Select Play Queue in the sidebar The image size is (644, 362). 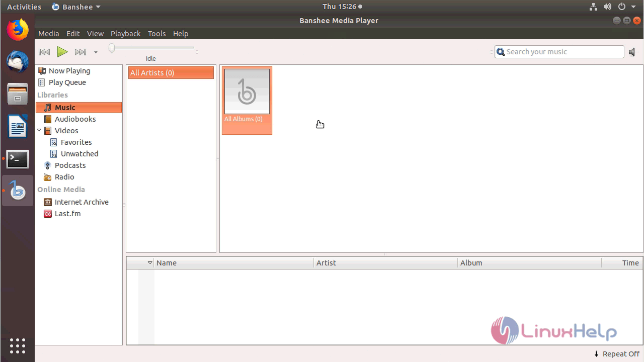click(78, 82)
